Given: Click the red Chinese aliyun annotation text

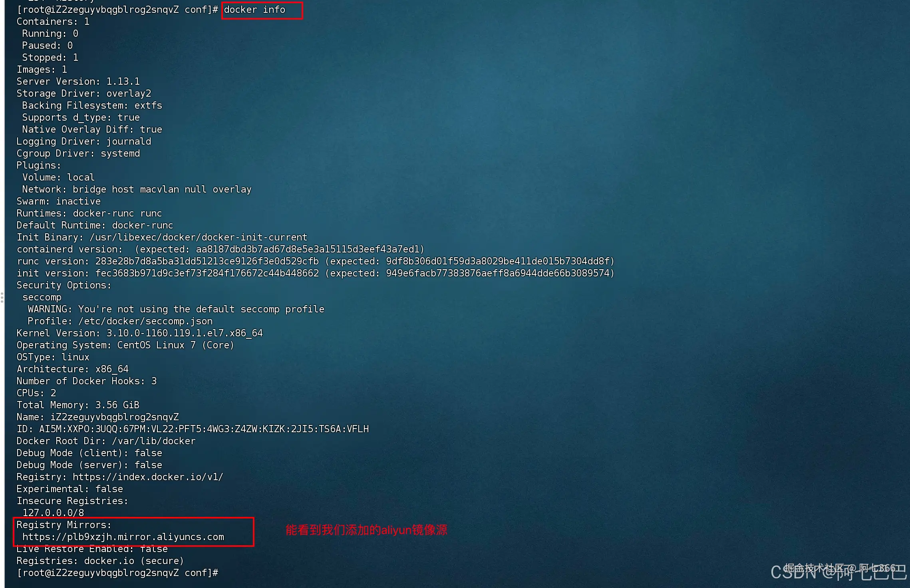Looking at the screenshot, I should click(x=366, y=530).
